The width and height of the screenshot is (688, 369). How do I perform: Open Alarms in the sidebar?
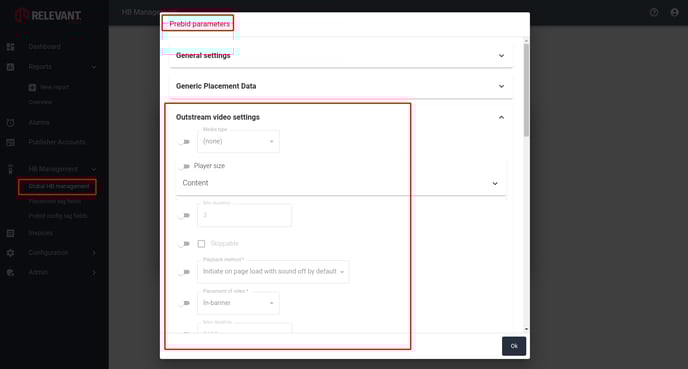point(39,122)
